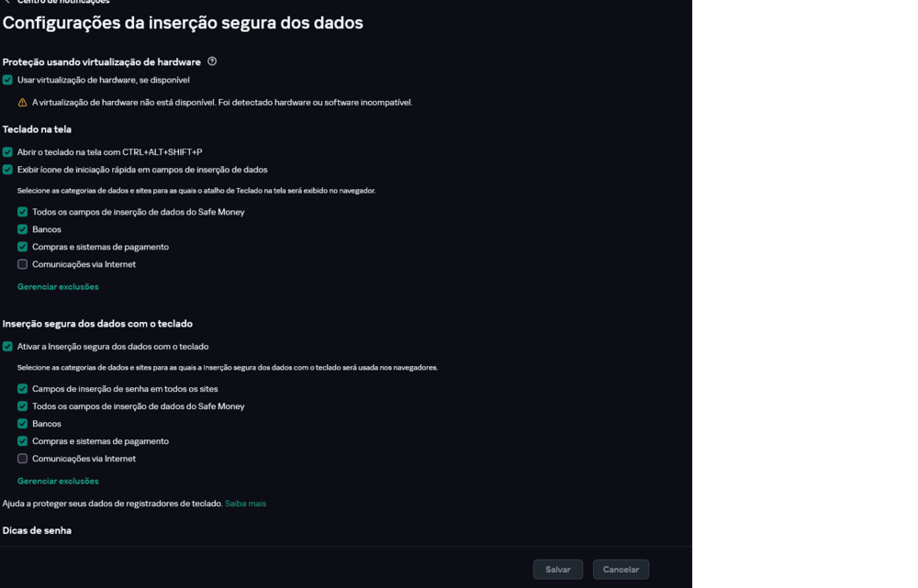918x588 pixels.
Task: Check 'Comunicações via Internet' under 'Inserção segura dos dados'
Action: (x=23, y=459)
